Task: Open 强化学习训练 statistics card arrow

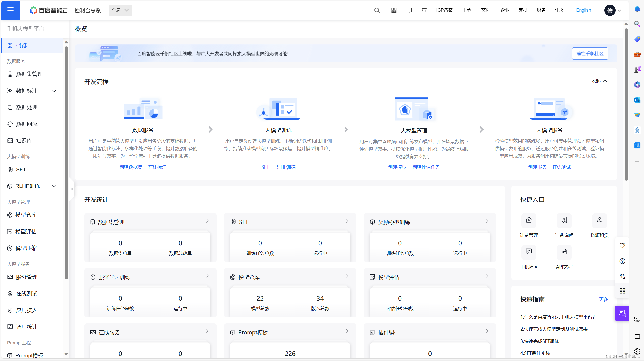Action: [207, 276]
